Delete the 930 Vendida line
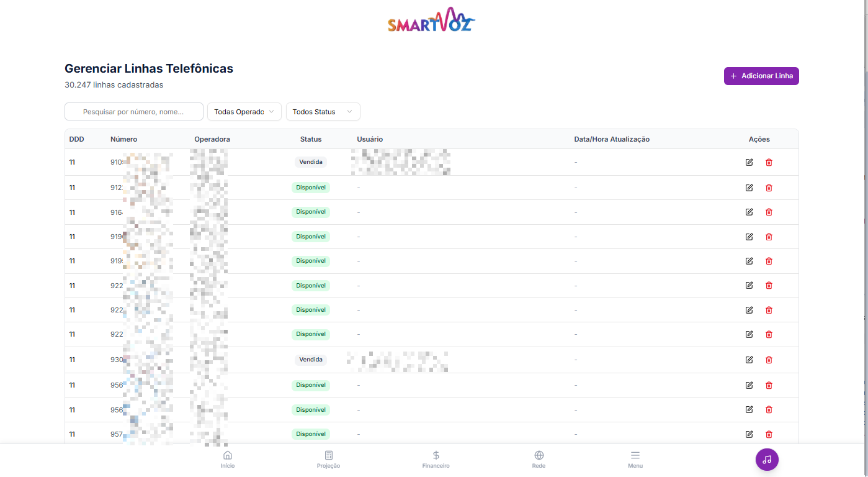Viewport: 868px width, 477px height. (769, 360)
